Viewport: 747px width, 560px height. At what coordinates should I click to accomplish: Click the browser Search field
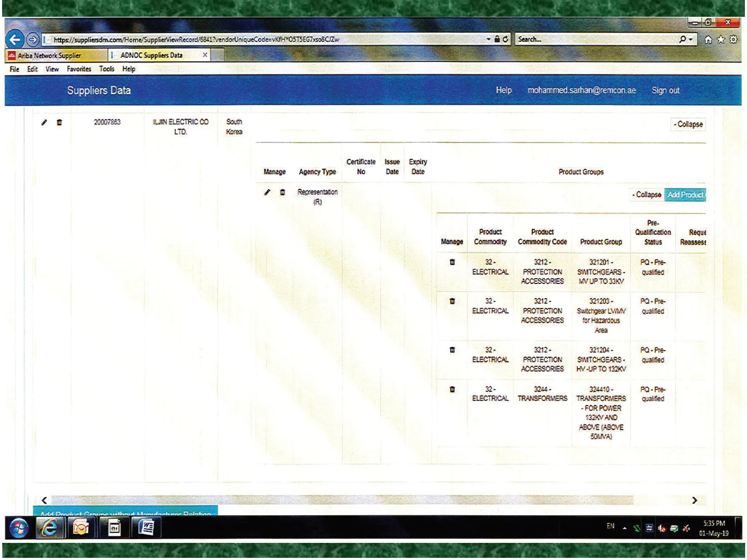point(597,39)
